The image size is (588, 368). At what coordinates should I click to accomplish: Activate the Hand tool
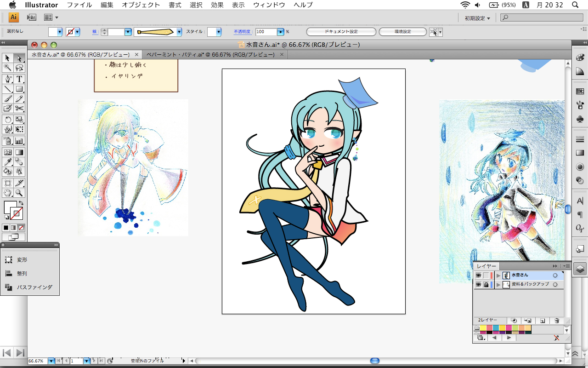pyautogui.click(x=8, y=193)
